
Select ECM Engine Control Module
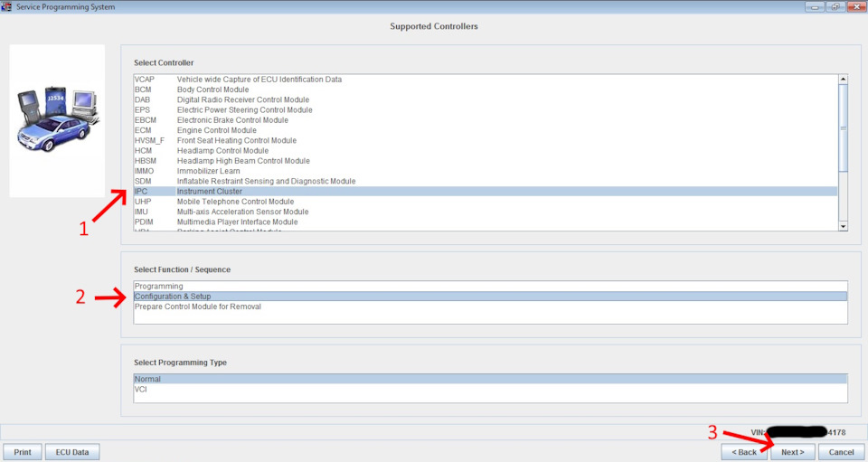pos(486,130)
